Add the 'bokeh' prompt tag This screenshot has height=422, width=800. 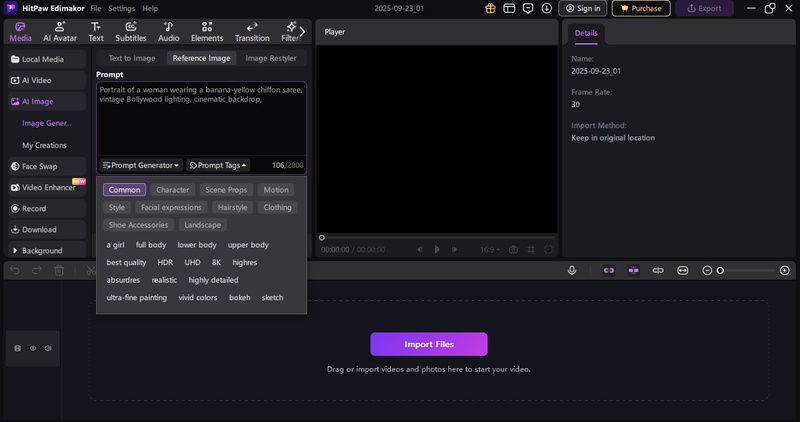click(x=239, y=297)
